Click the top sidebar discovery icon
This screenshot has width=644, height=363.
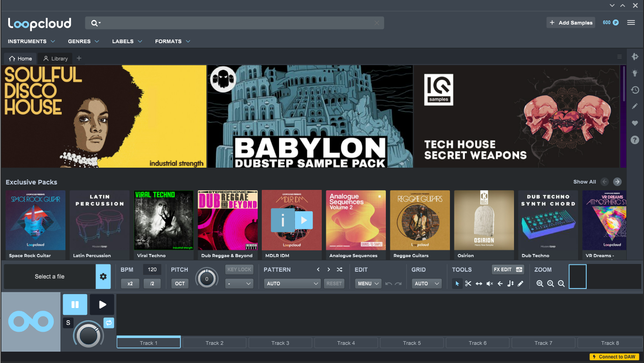click(635, 56)
